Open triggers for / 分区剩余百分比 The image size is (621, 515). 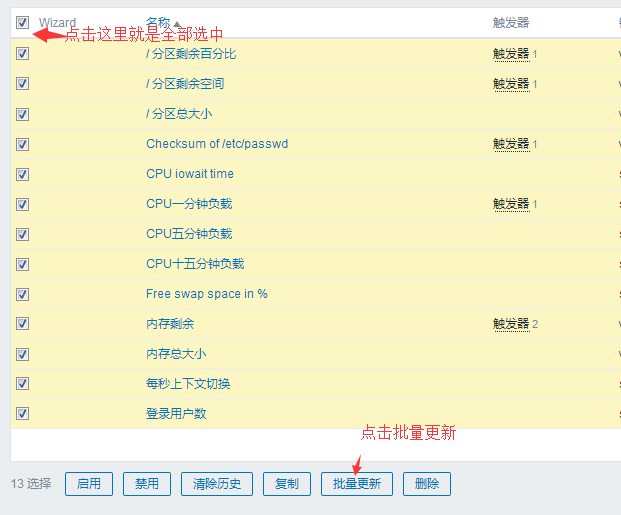(x=511, y=54)
